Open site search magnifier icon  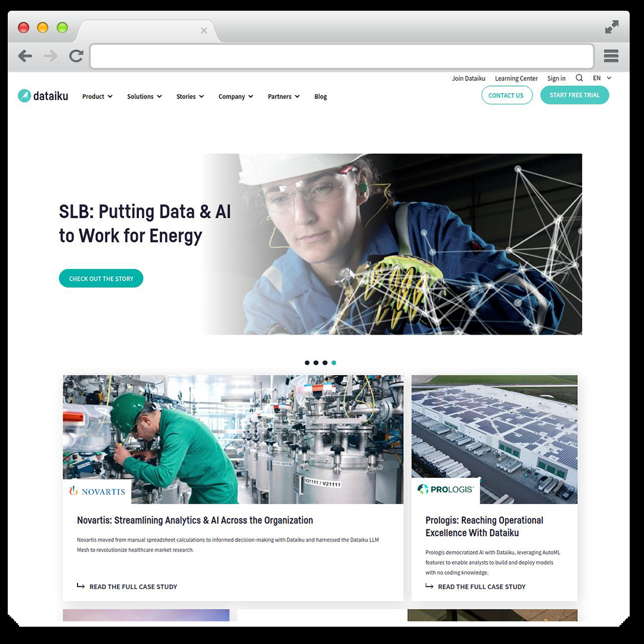tap(579, 78)
